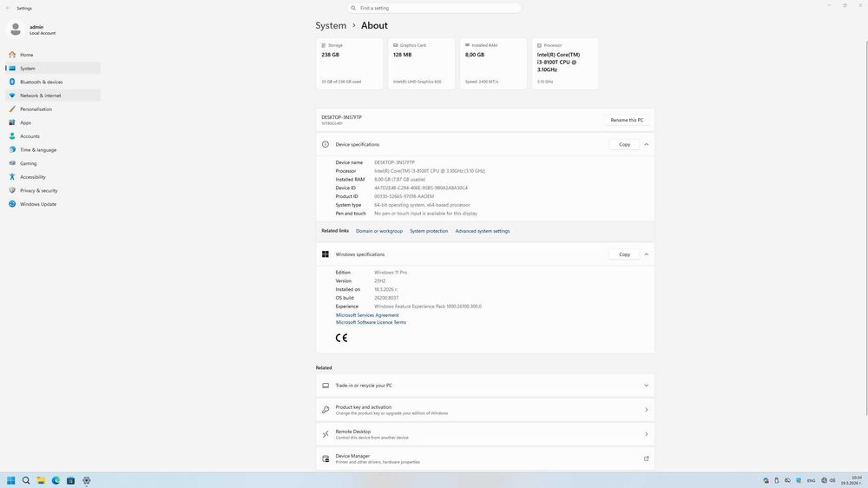Click the System breadcrumb link

click(331, 25)
